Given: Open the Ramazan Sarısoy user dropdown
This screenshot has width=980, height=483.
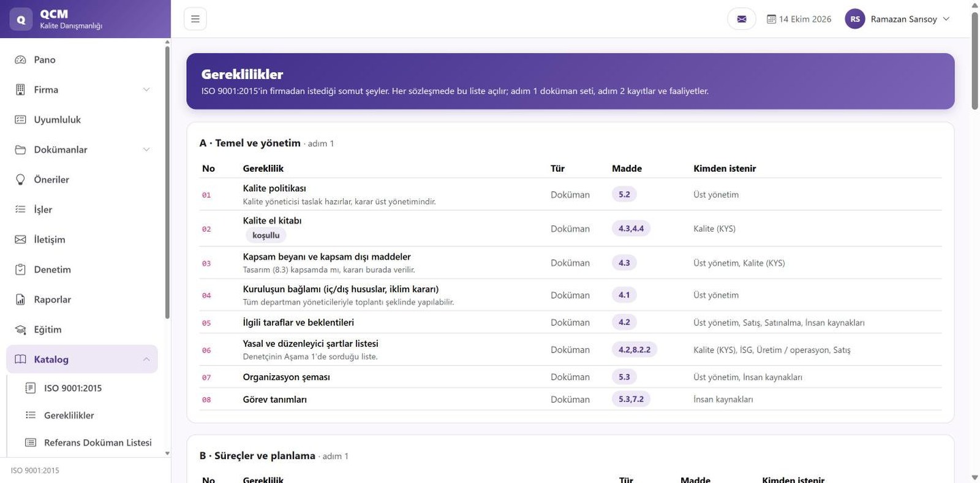Looking at the screenshot, I should (898, 19).
